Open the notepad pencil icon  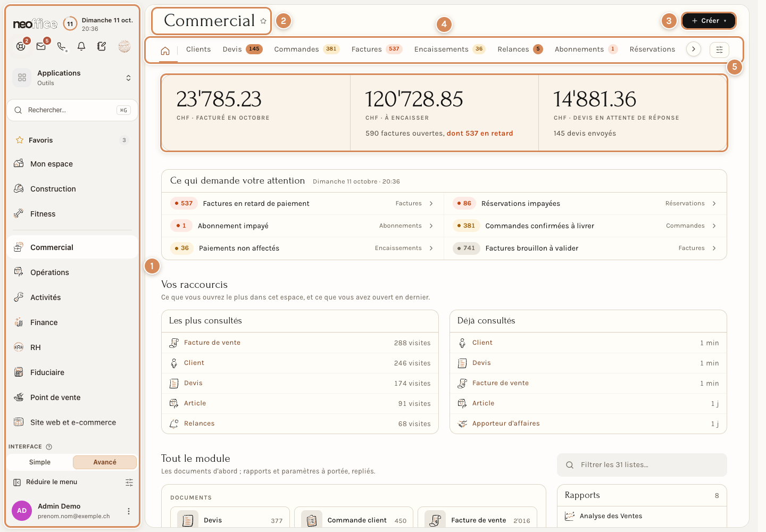[102, 46]
